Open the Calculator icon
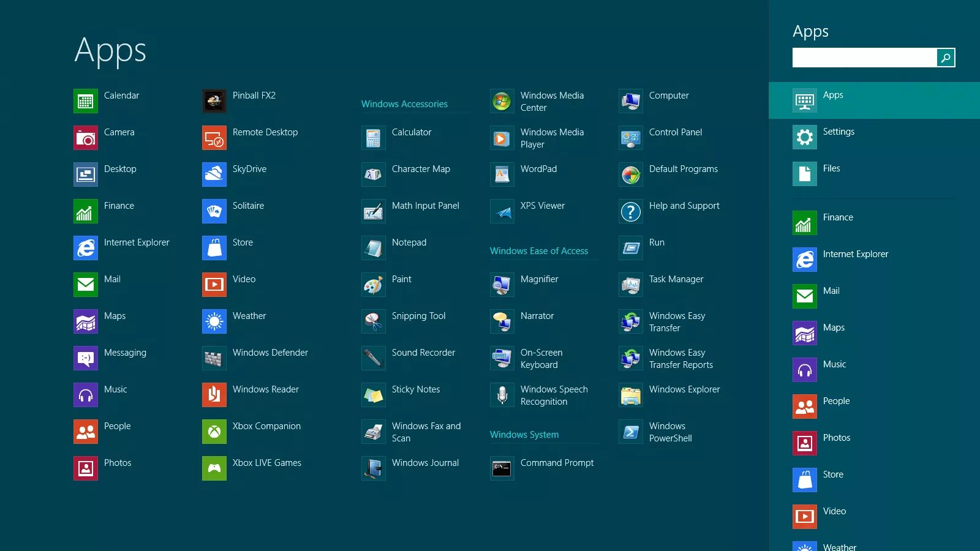980x551 pixels. [x=374, y=138]
